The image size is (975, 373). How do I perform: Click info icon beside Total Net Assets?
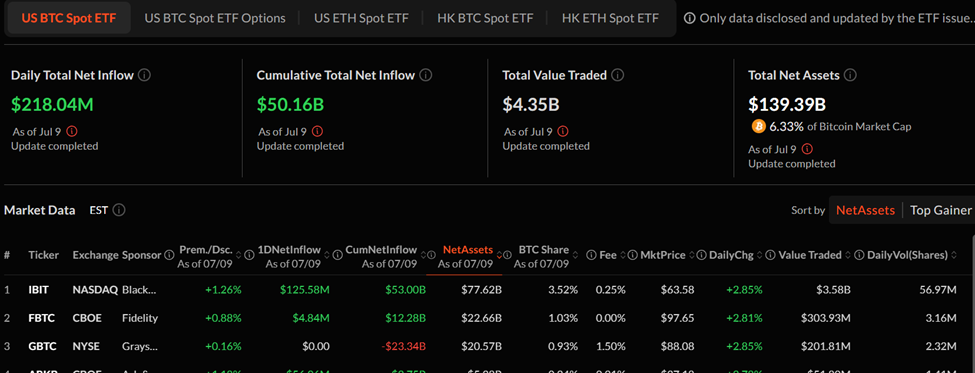click(851, 75)
